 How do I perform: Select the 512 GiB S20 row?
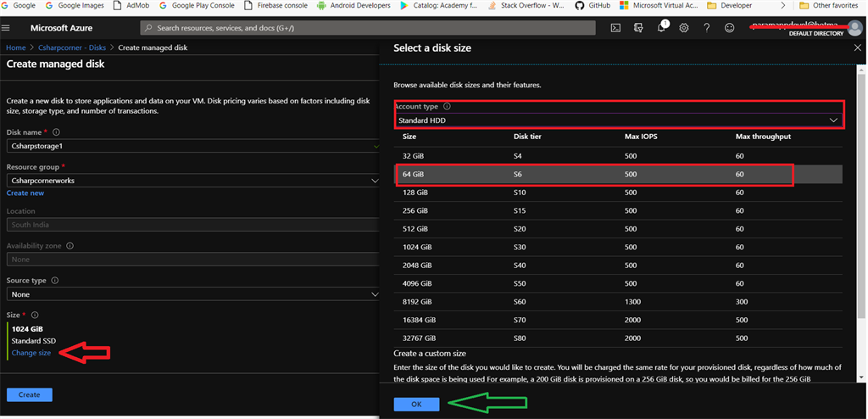pyautogui.click(x=618, y=229)
